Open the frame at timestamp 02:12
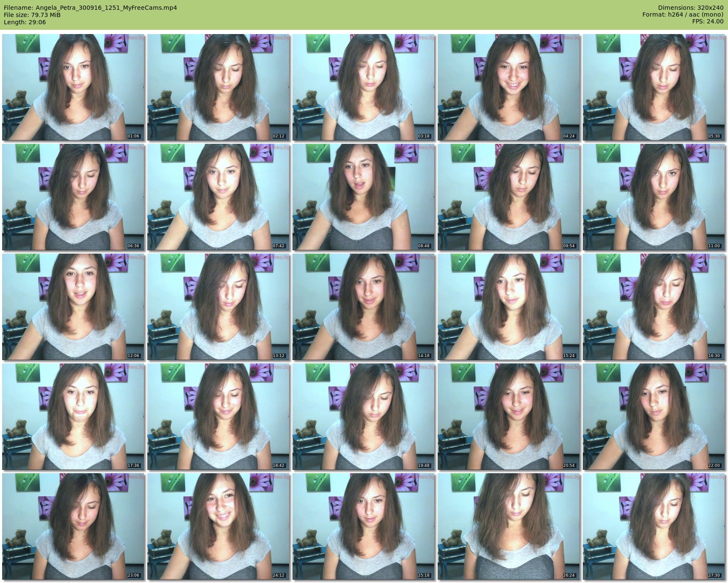This screenshot has height=583, width=728. coord(218,87)
